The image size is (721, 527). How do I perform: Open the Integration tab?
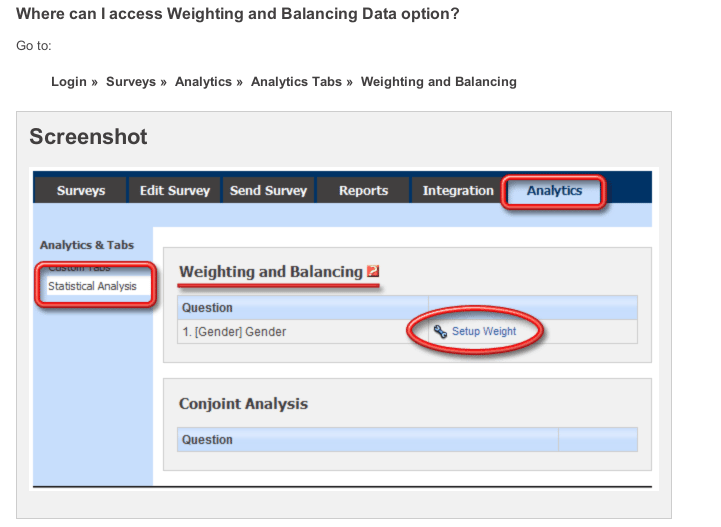[458, 190]
